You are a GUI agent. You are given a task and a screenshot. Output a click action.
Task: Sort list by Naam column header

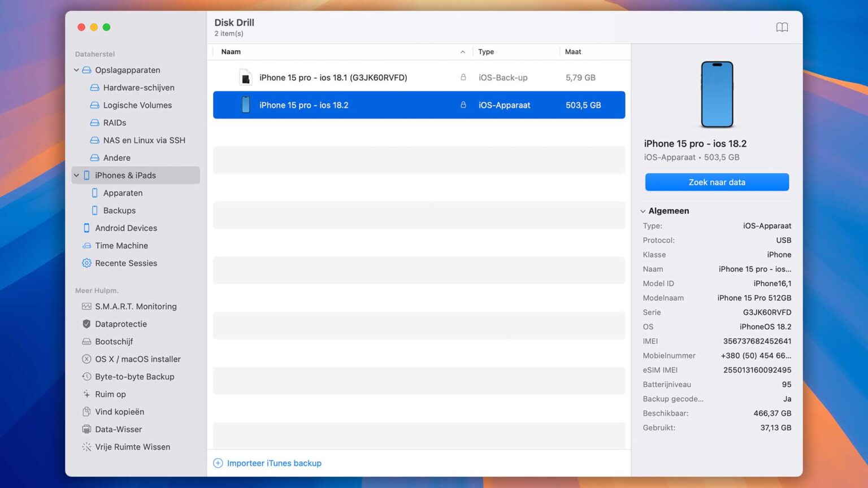pos(231,52)
